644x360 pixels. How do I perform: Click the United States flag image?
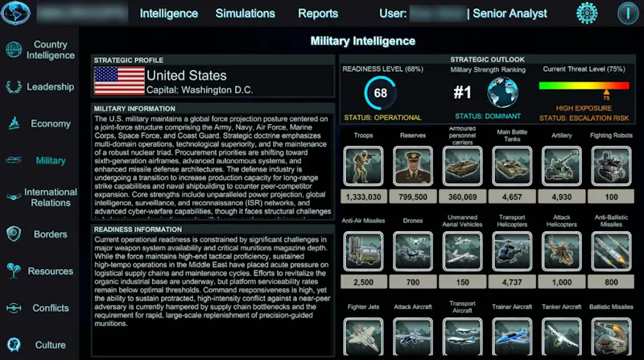(119, 81)
